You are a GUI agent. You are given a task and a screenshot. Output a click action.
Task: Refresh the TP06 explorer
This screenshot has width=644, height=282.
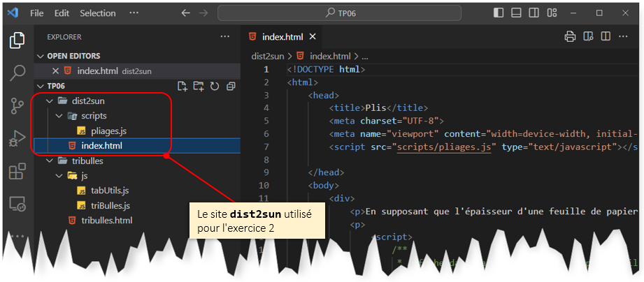(215, 86)
